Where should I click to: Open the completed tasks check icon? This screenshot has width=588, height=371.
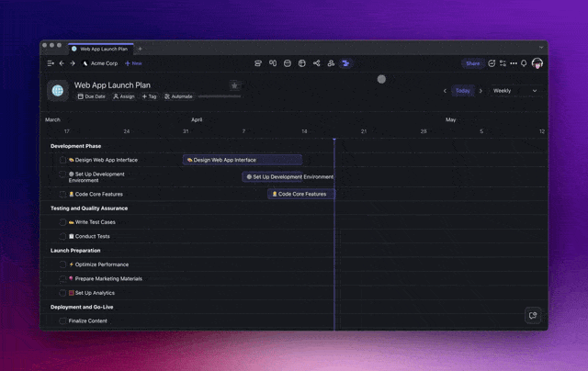tap(492, 63)
